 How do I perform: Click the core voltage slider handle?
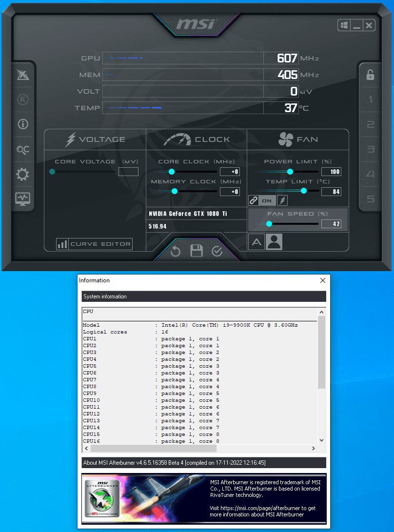[x=52, y=172]
